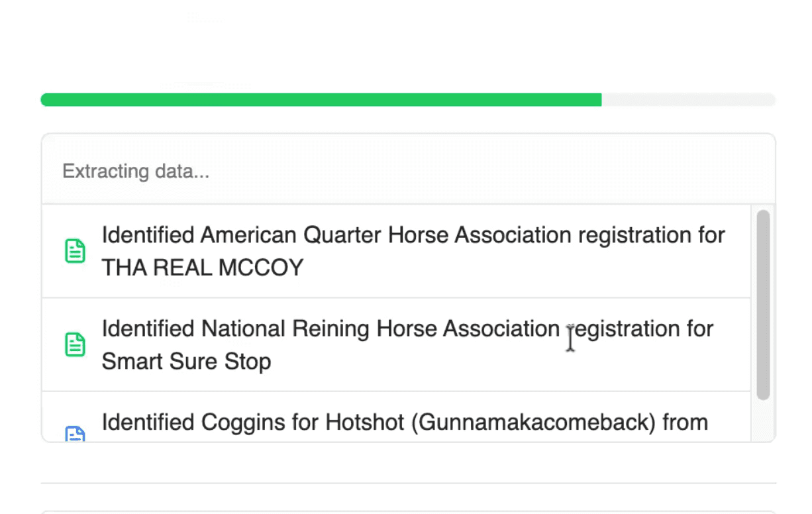Select the Coggins for Hotshot row
The height and width of the screenshot is (514, 812).
click(396, 423)
